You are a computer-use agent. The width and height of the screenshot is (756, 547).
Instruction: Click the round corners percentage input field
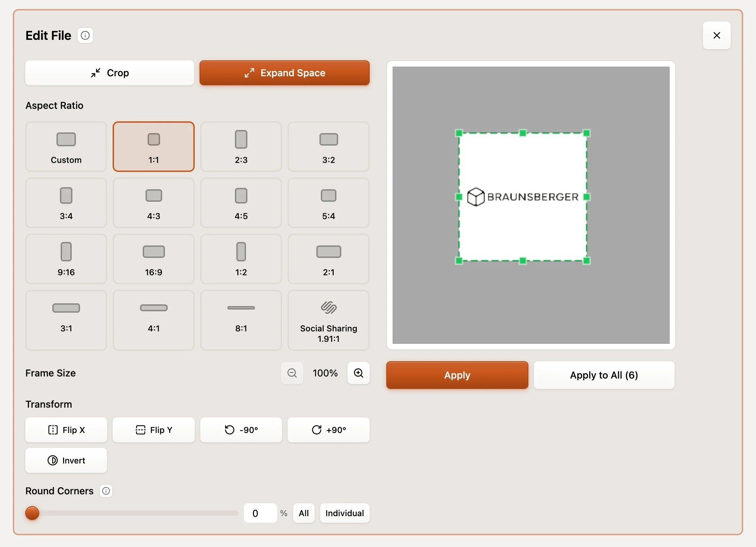(x=260, y=513)
